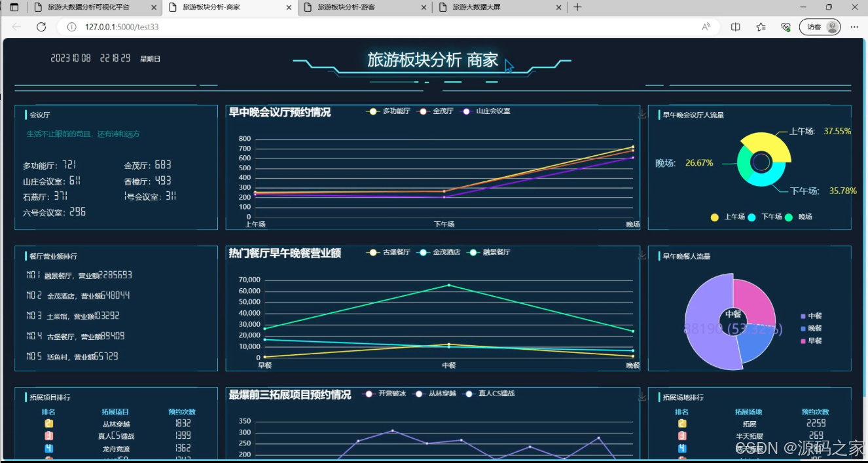Toggle 丛林穿越 series in legend
The height and width of the screenshot is (463, 868).
(x=435, y=394)
